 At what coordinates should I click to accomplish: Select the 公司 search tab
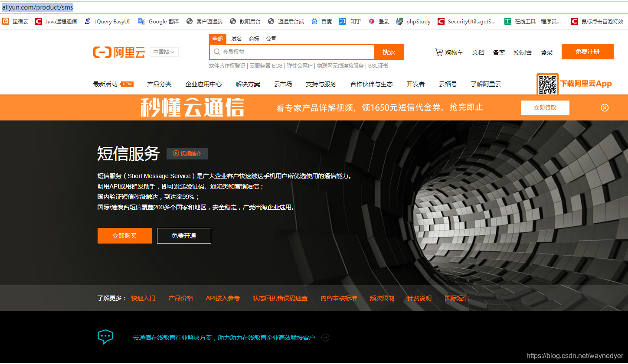(x=271, y=39)
